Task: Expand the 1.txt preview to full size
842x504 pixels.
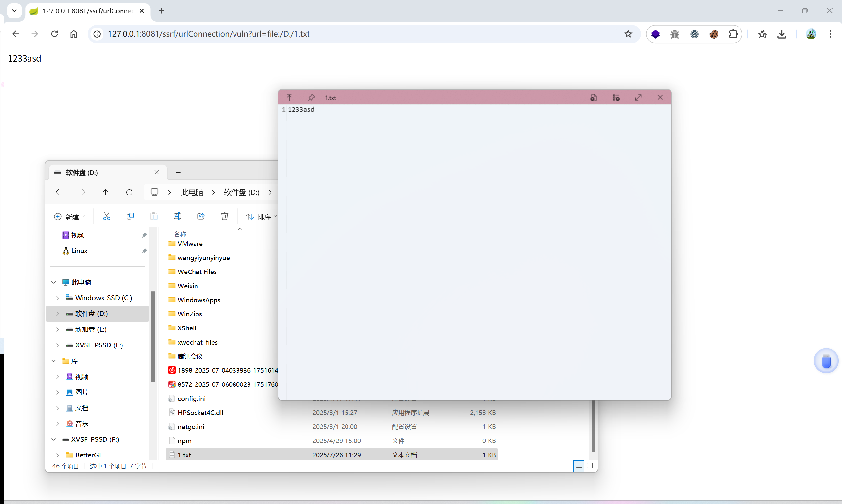Action: (638, 98)
